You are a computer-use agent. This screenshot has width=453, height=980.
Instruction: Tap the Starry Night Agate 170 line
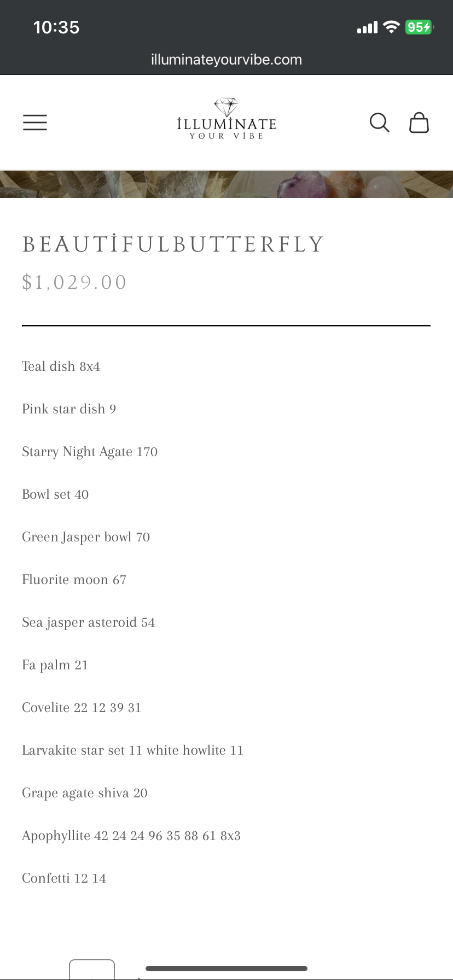(90, 452)
